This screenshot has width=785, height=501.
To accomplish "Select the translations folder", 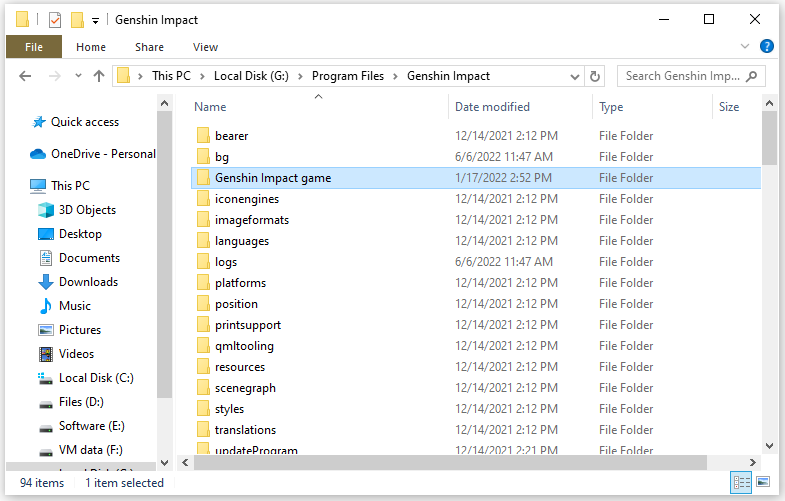I will point(476,430).
